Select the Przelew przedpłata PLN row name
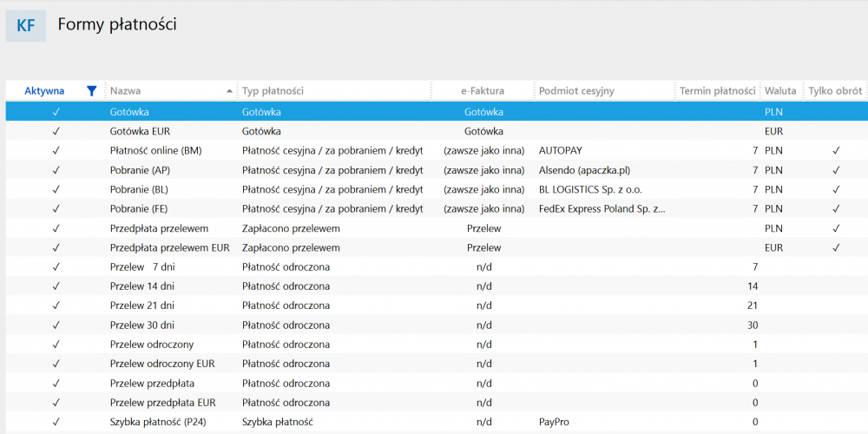Viewport: 868px width, 434px height. point(152,383)
